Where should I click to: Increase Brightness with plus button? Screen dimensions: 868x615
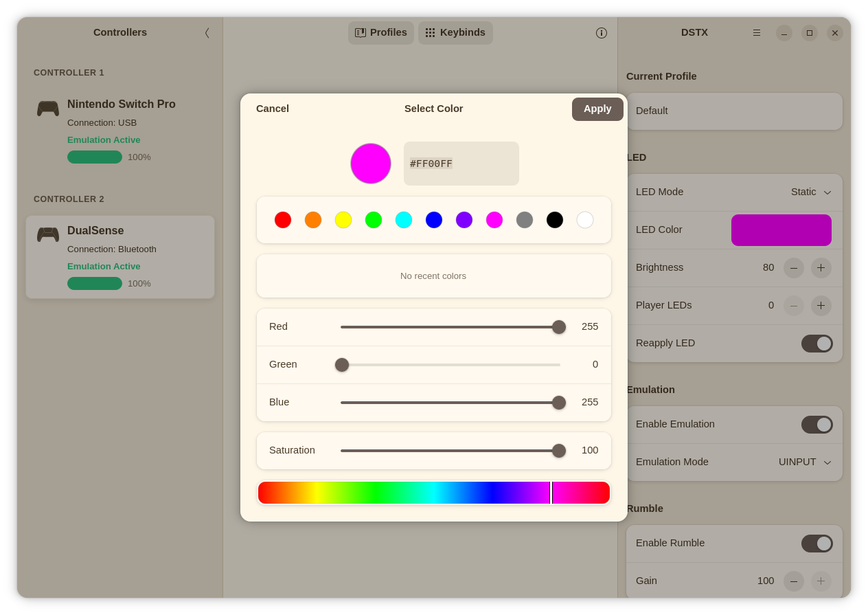tap(821, 268)
